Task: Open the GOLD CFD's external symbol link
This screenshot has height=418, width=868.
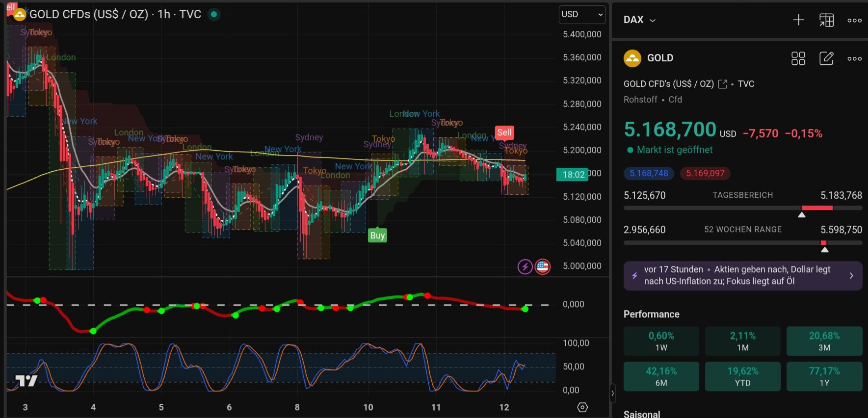Action: pyautogui.click(x=722, y=84)
